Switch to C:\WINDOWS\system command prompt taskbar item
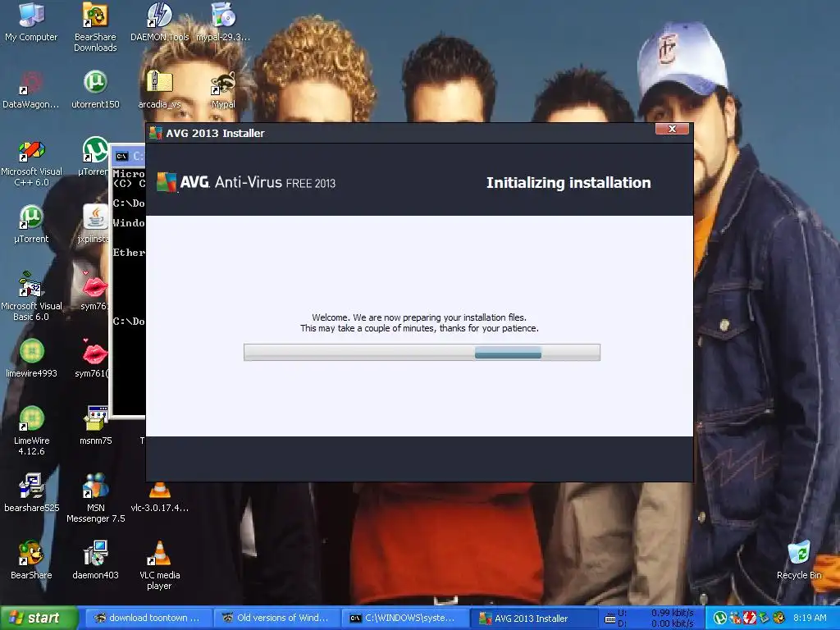Viewport: 840px width, 630px height. [x=405, y=618]
